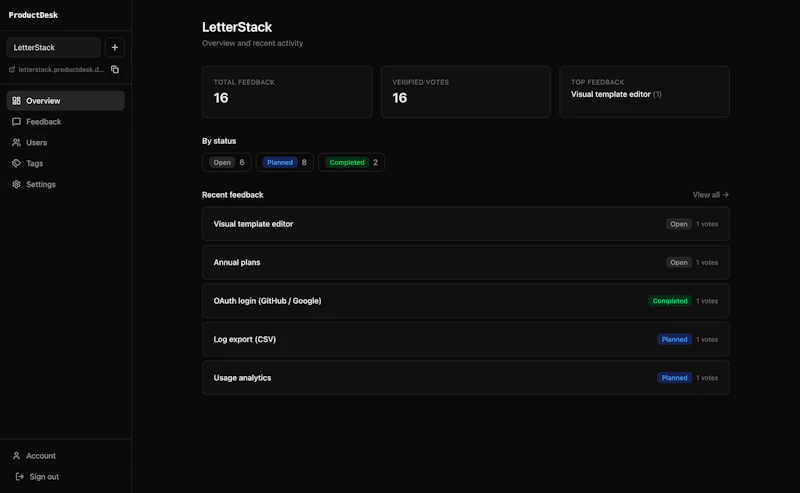Copy the letterstack.productdesk URL with copy icon
800x493 pixels.
pyautogui.click(x=115, y=69)
